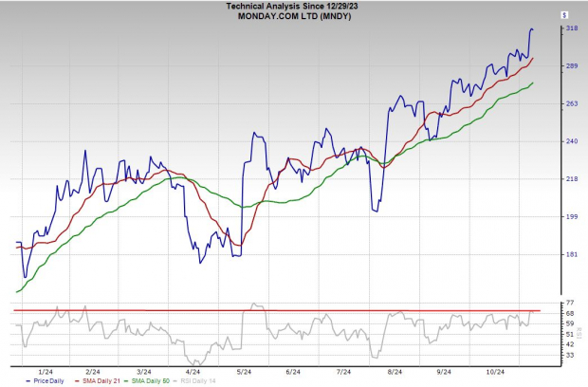Click the dollar sign currency icon

(564, 15)
